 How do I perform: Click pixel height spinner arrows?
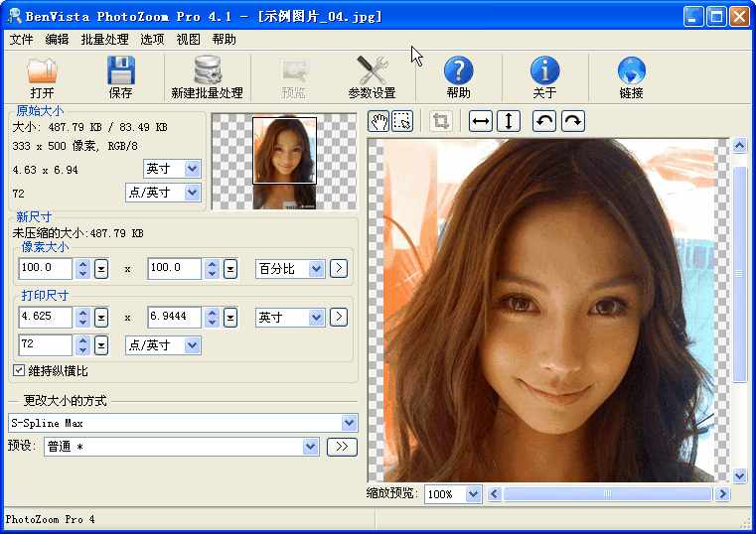(213, 269)
